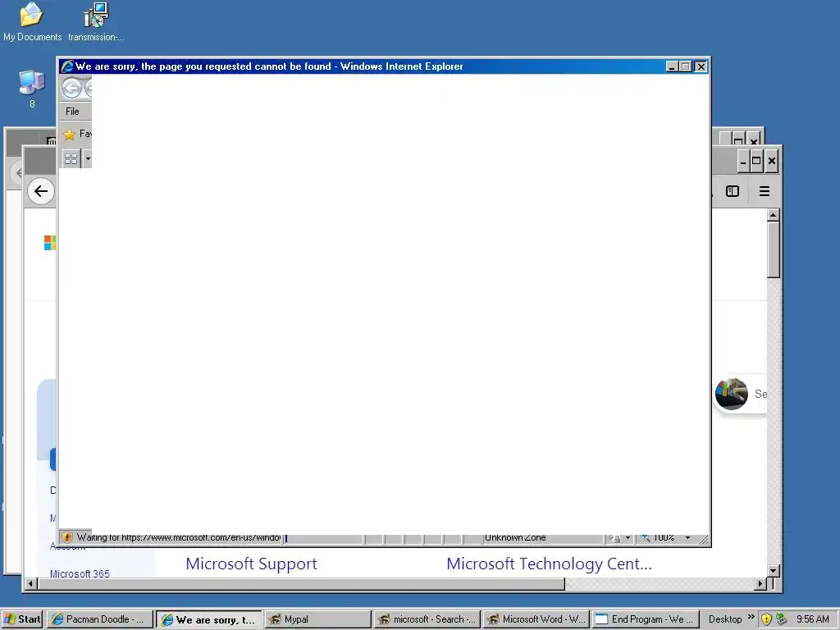
Task: Click the zoom magnifier in IE status bar
Action: 646,537
